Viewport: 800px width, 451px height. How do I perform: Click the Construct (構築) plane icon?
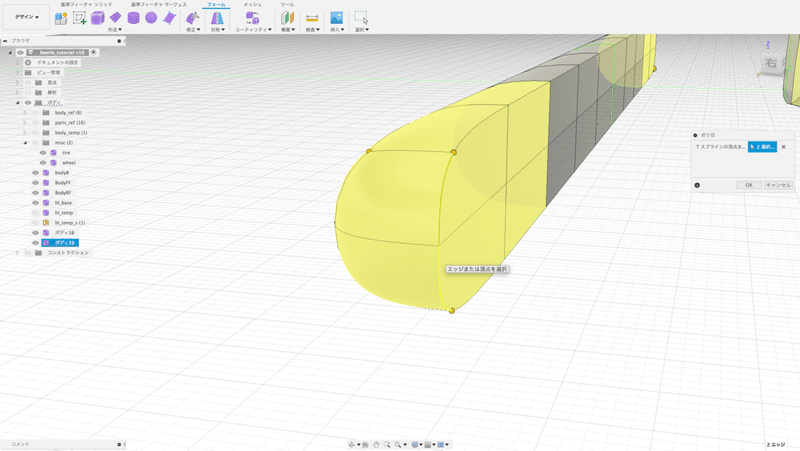287,18
